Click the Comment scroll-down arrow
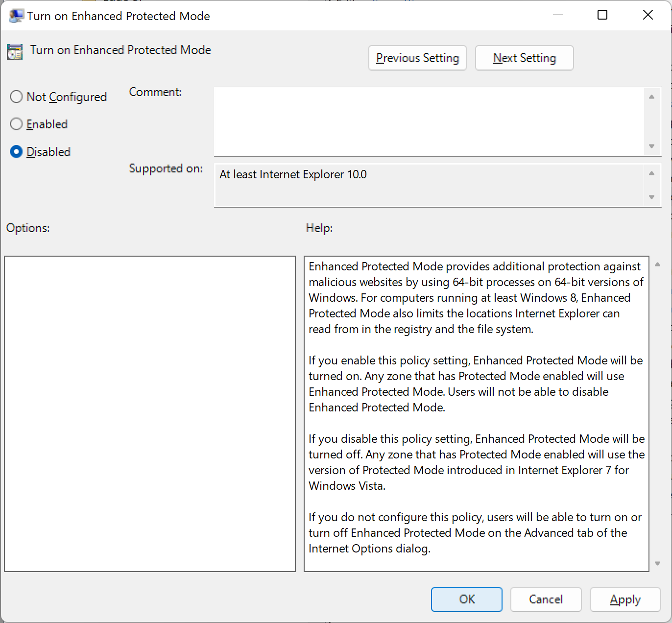672x623 pixels. [651, 146]
